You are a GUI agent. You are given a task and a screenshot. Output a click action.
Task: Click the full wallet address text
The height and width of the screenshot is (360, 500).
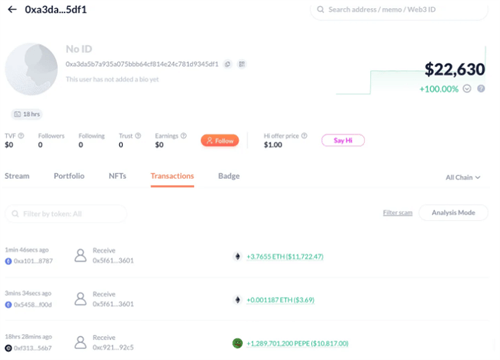click(142, 64)
